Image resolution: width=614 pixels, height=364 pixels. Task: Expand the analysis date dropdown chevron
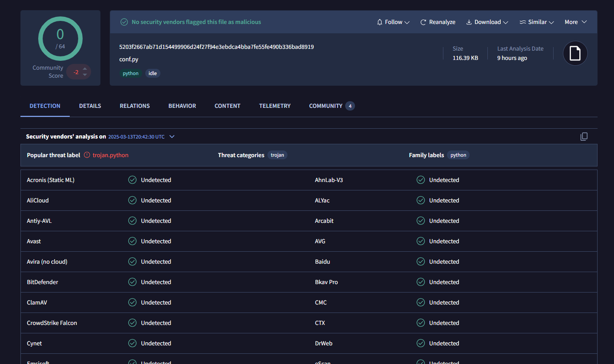click(x=172, y=137)
